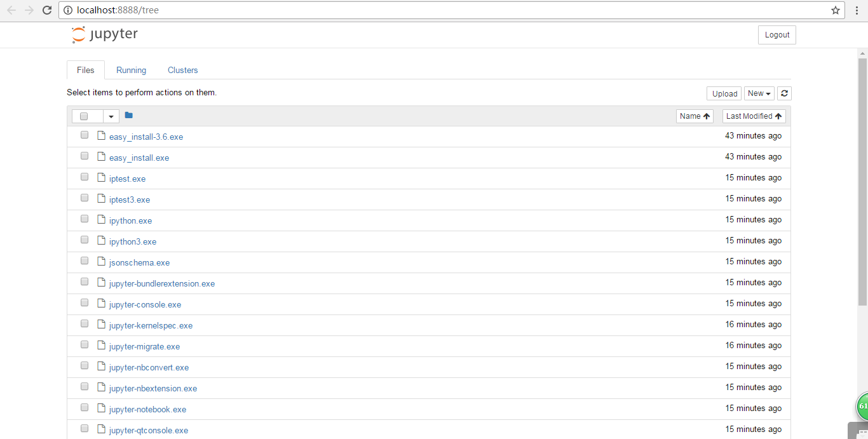The image size is (868, 439).
Task: Refresh the notebook list
Action: click(x=784, y=93)
